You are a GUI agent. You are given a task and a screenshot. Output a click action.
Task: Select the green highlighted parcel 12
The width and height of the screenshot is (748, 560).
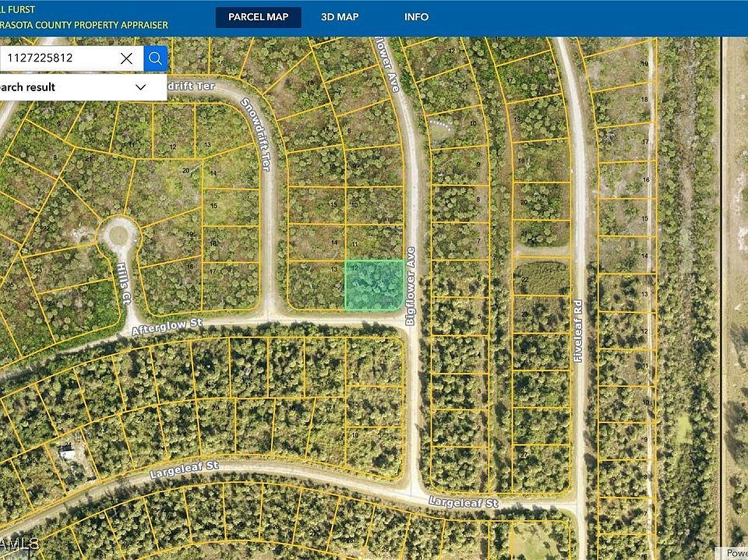tap(374, 284)
